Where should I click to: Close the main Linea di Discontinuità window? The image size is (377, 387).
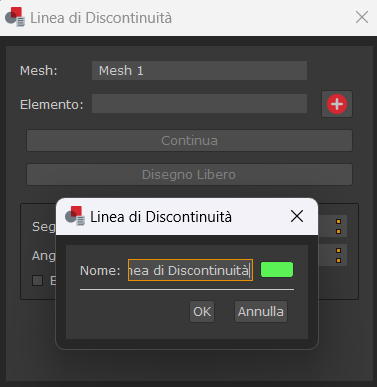(x=362, y=17)
